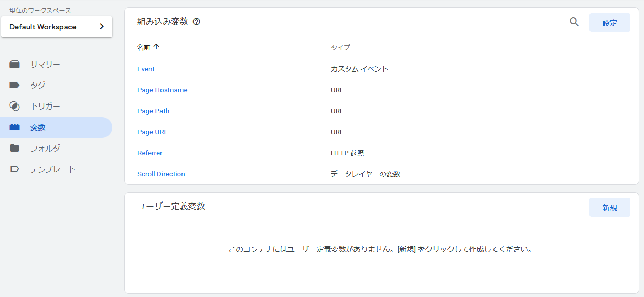This screenshot has height=297, width=644.
Task: Click the chevron arrow on Default Workspace
Action: 102,27
